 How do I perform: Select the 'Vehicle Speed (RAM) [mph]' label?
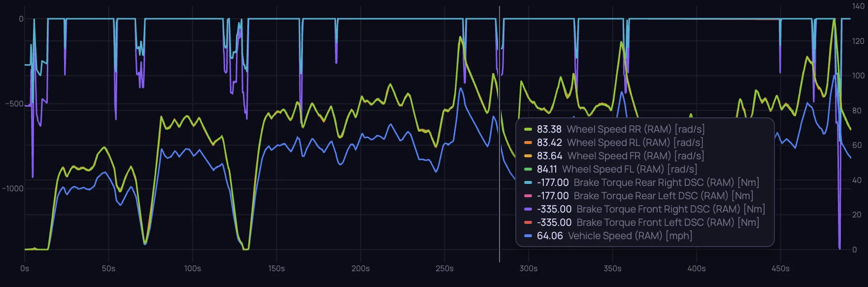[630, 236]
